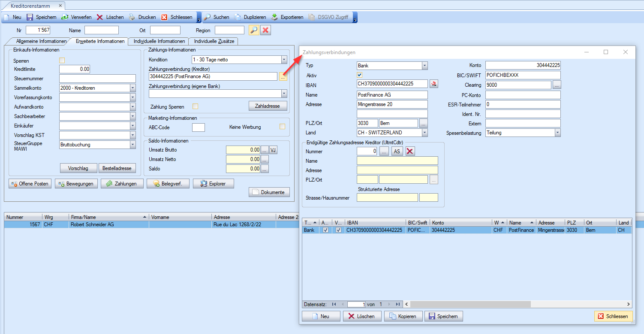Click the Exportieren toolbar icon
The width and height of the screenshot is (644, 334).
point(274,17)
